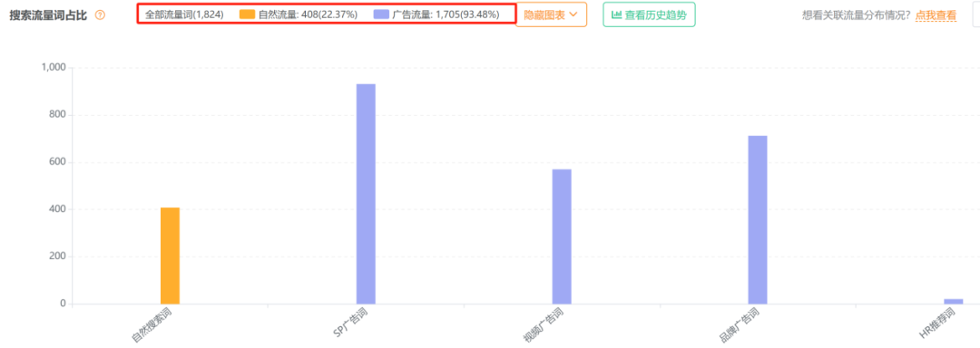Image resolution: width=980 pixels, height=348 pixels.
Task: Click the SP广告词 x-axis label
Action: click(x=350, y=323)
